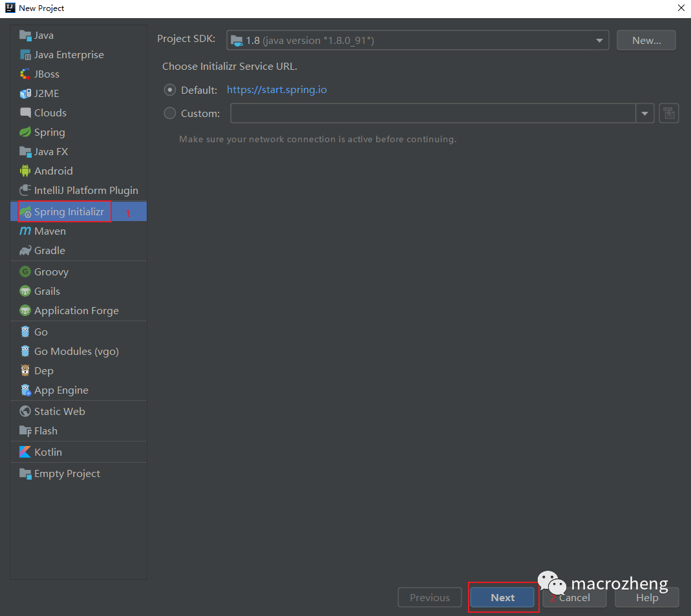The image size is (691, 616).
Task: Select the Static Web text label
Action: 59,412
